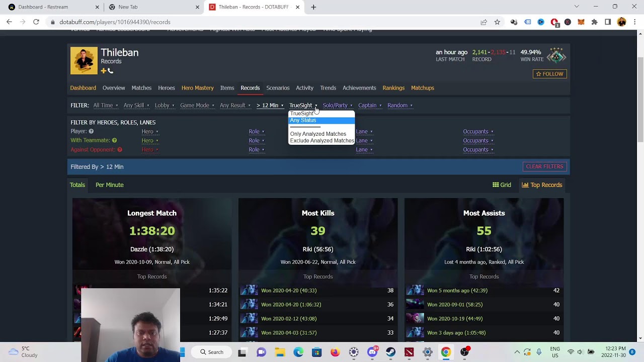This screenshot has width=644, height=362.
Task: Open the > 12 Min duration dropdown
Action: tap(270, 106)
